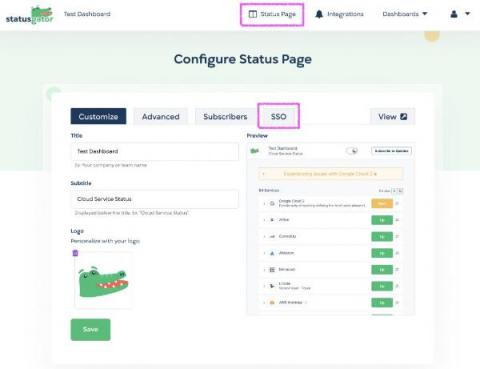The image size is (480, 369).
Task: Focus the Title input field
Action: pos(155,151)
